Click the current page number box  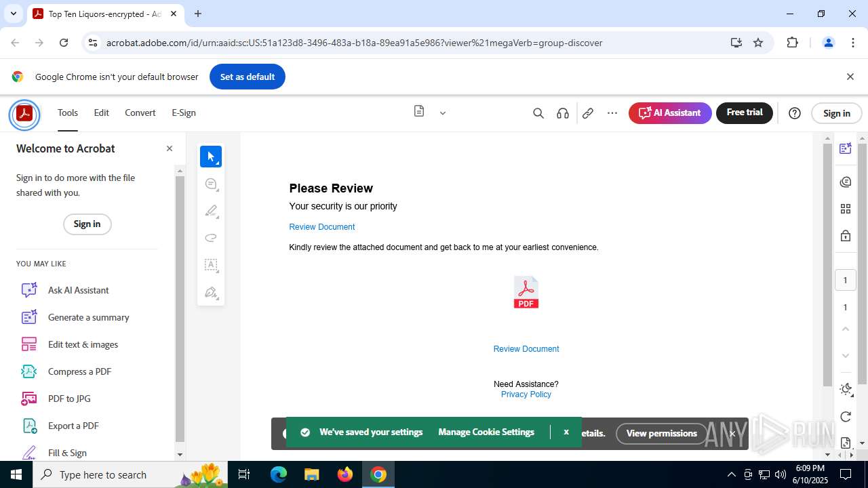[x=845, y=280]
